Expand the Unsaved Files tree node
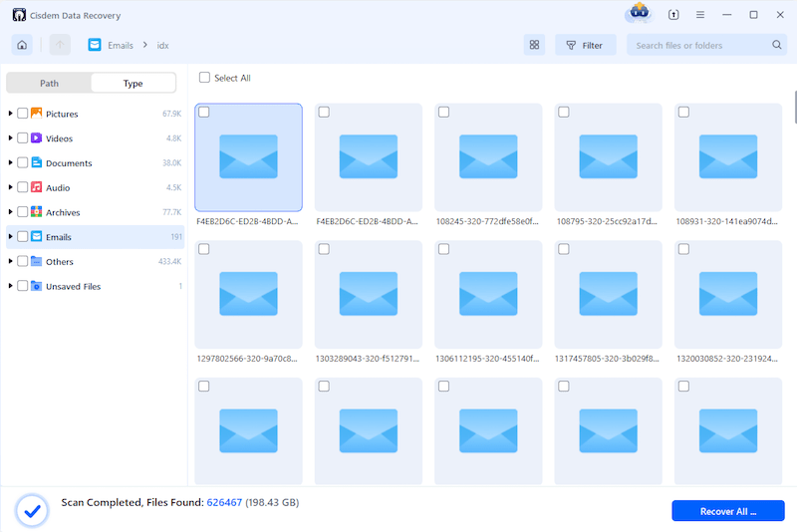The width and height of the screenshot is (797, 532). (x=10, y=286)
